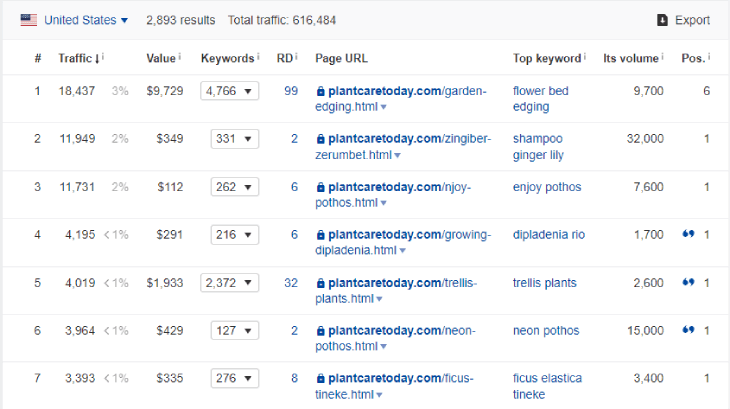
Task: Open the garden-edging.html page URL
Action: pyautogui.click(x=400, y=99)
